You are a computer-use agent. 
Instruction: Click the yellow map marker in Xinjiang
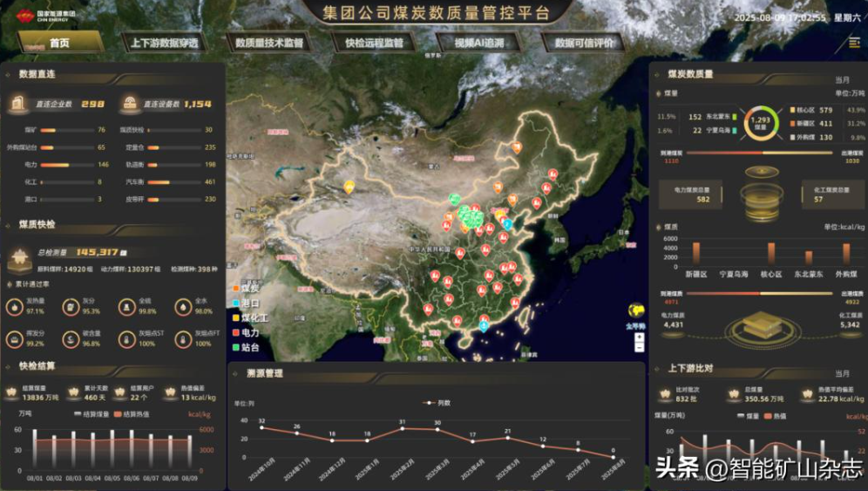point(349,187)
